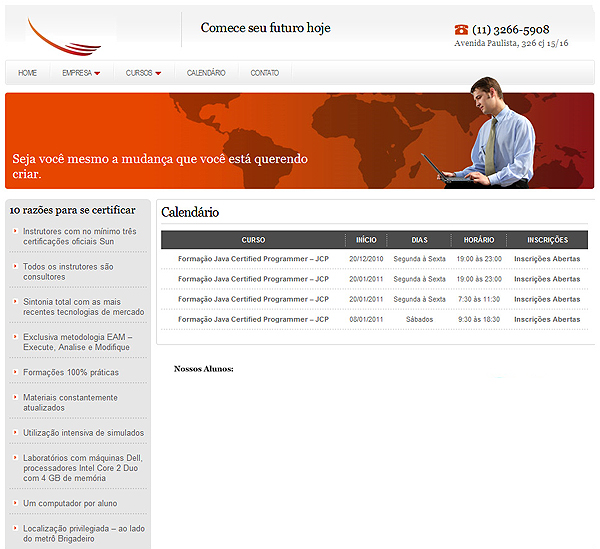Image resolution: width=600 pixels, height=549 pixels.
Task: Click the Nossos Alunos heading
Action: [204, 369]
